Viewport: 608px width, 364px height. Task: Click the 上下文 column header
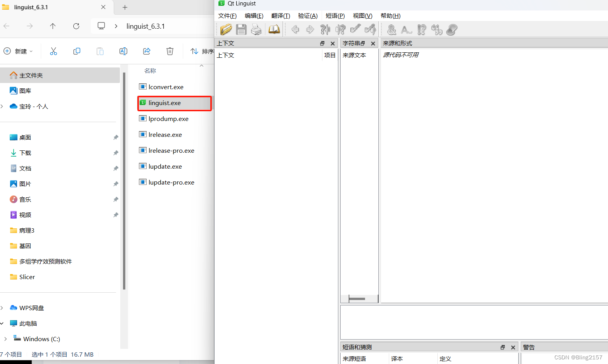click(268, 55)
